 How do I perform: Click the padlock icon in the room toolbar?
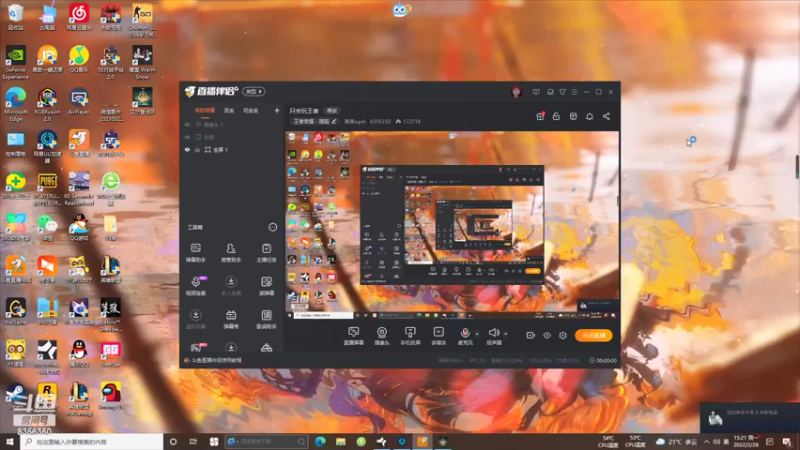coord(556,116)
